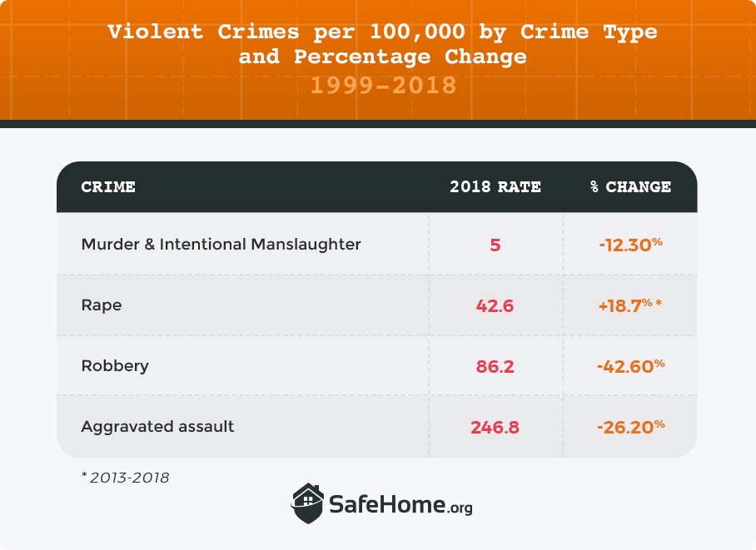Click the SafeHome.org text link
Image resolution: width=756 pixels, height=550 pixels.
point(400,505)
